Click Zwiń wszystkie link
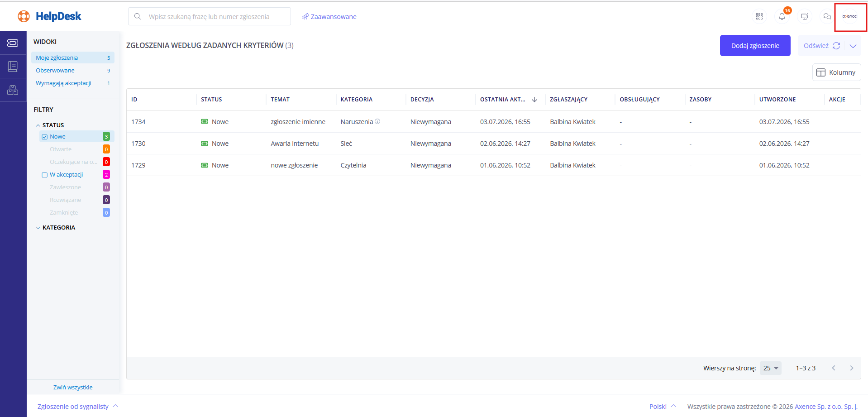This screenshot has height=417, width=868. (x=73, y=387)
